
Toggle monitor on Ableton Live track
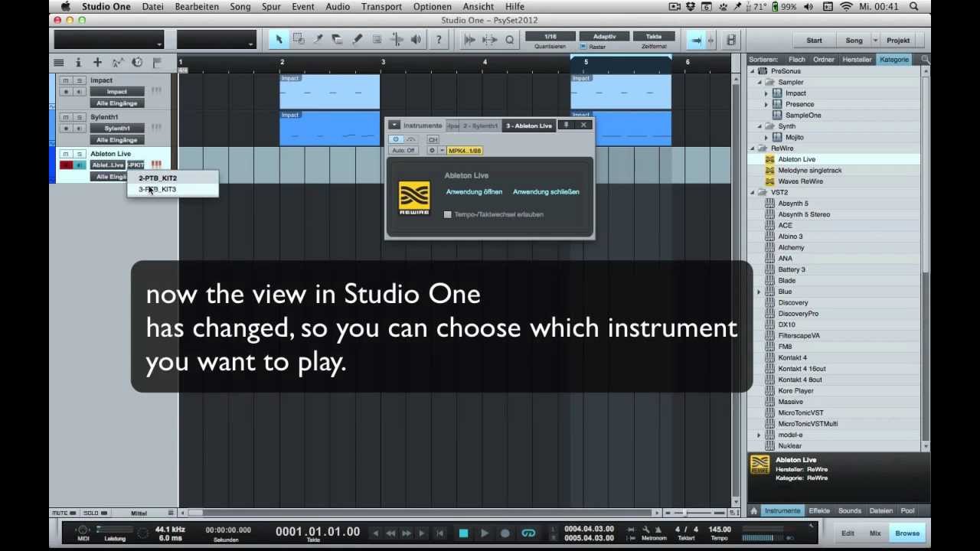coord(78,165)
